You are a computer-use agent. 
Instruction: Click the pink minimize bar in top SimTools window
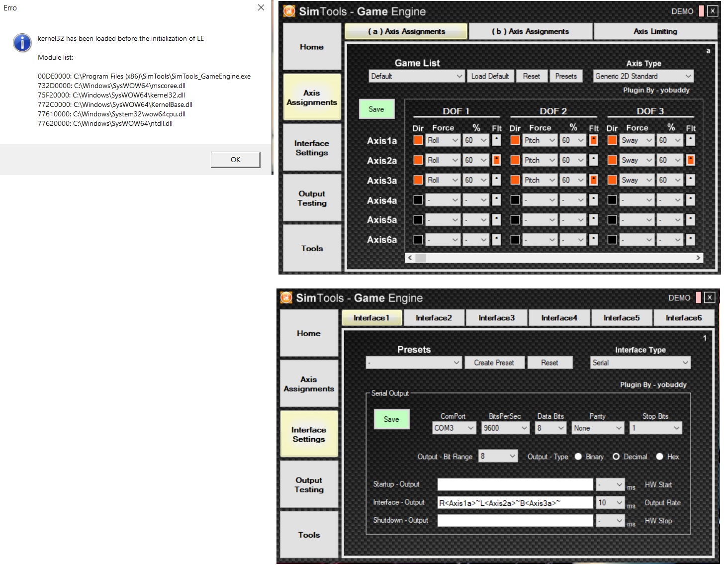pos(701,11)
